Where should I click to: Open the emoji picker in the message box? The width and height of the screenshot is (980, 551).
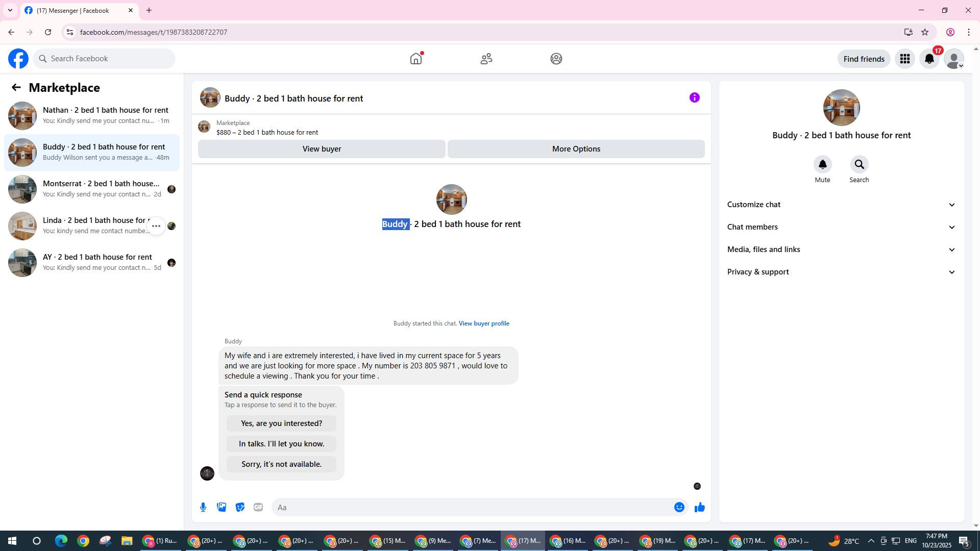coord(679,507)
